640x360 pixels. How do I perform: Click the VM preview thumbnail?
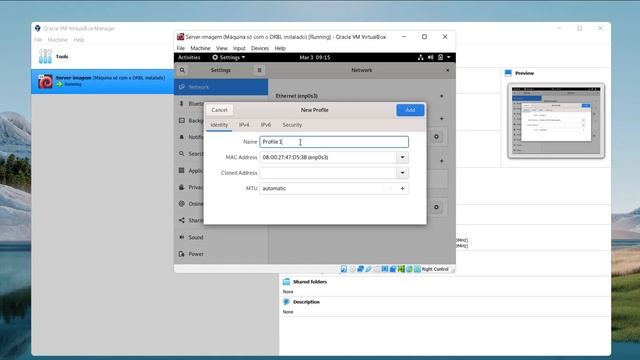pyautogui.click(x=556, y=120)
